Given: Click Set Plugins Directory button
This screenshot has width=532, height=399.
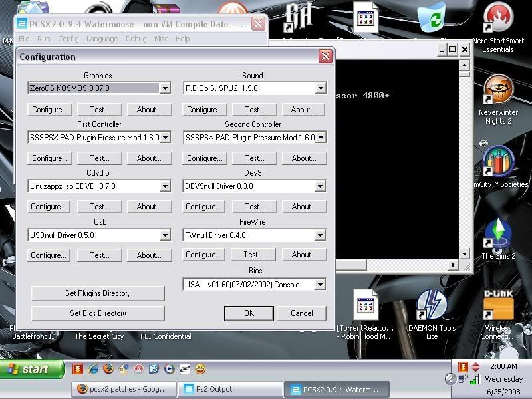Looking at the screenshot, I should (98, 293).
